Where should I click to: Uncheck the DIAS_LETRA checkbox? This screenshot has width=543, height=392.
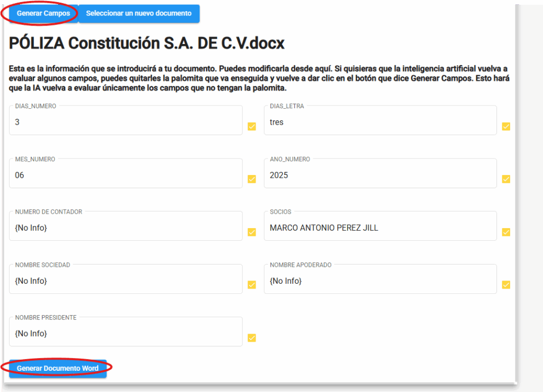tap(506, 126)
